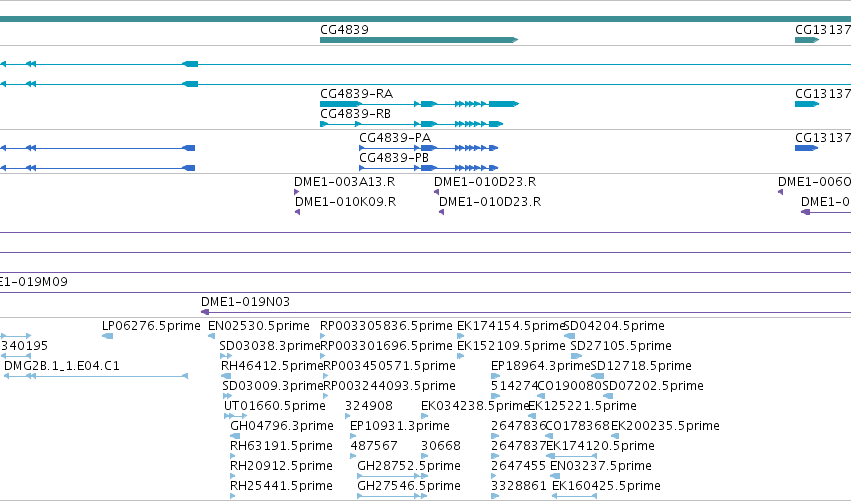Screen dimensions: 851x501
Task: Select the EK174154.5prime EST label
Action: [x=511, y=326]
